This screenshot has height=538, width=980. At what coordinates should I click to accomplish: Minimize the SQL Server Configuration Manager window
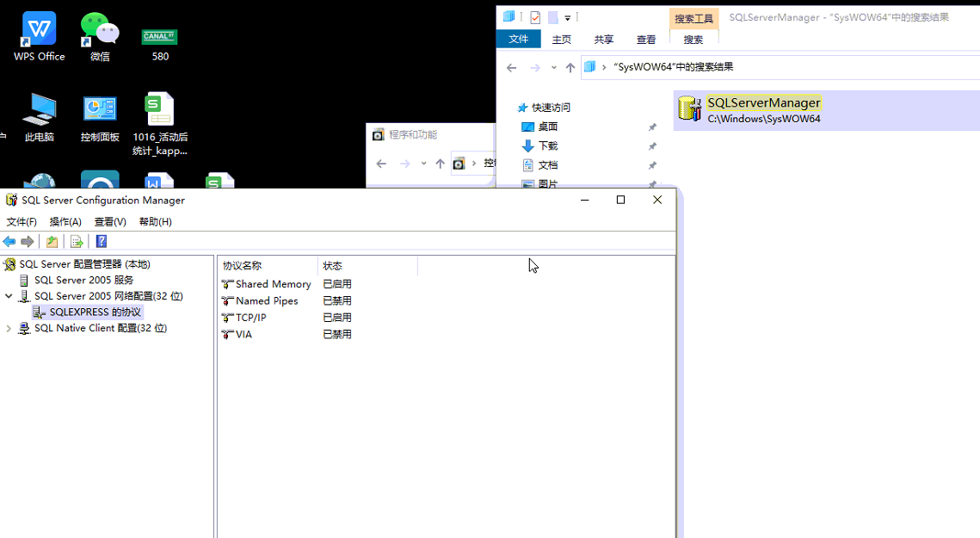tap(585, 200)
